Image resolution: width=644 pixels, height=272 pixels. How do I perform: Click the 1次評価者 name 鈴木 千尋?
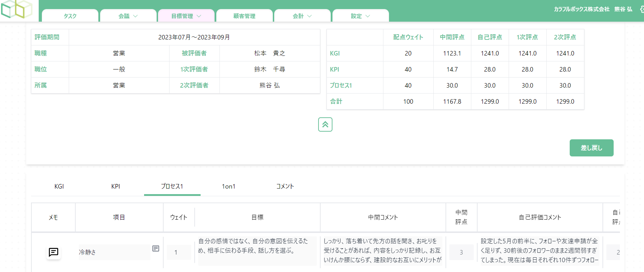pos(270,69)
